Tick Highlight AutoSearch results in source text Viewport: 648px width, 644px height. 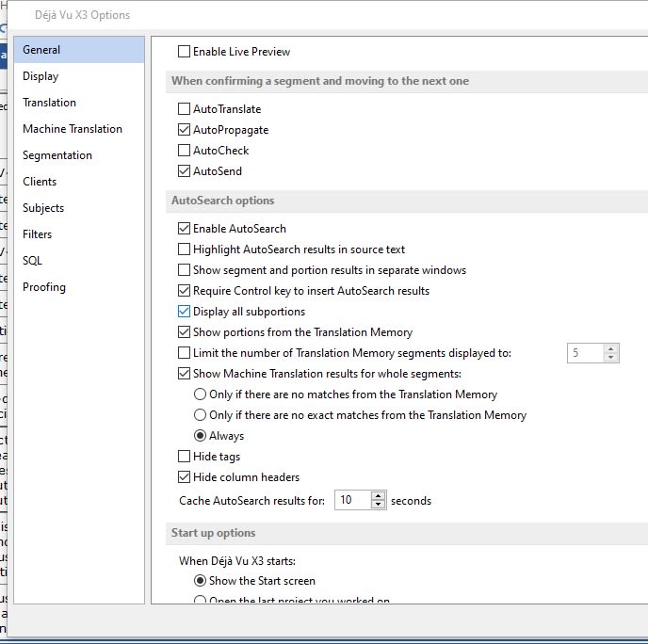[184, 250]
